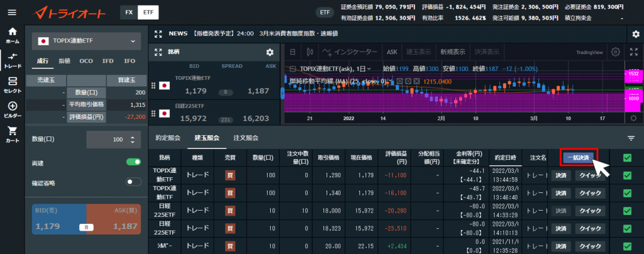Uncheck the checkbox for 1,290 TOPIX row
Image resolution: width=644 pixels, height=254 pixels.
pos(627,175)
